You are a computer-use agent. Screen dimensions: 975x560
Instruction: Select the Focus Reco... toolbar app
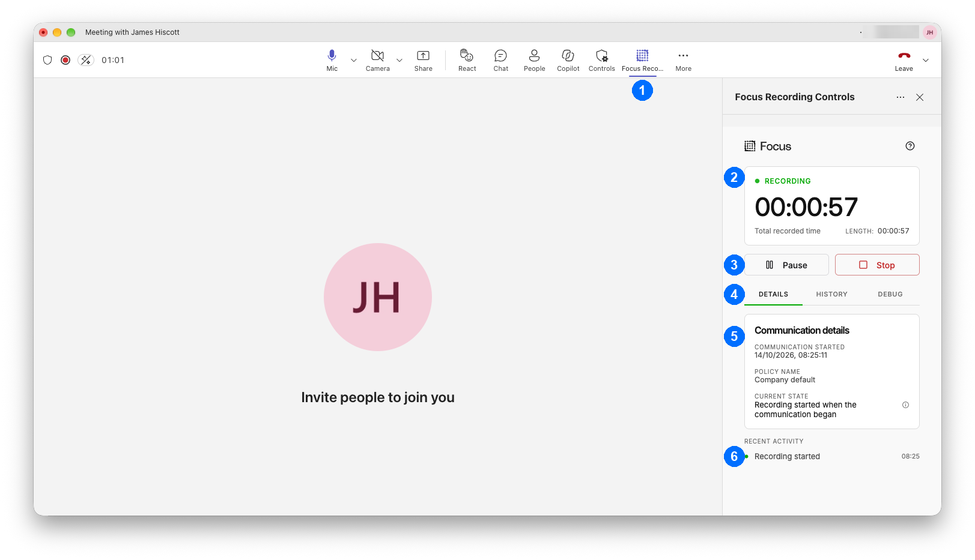642,60
